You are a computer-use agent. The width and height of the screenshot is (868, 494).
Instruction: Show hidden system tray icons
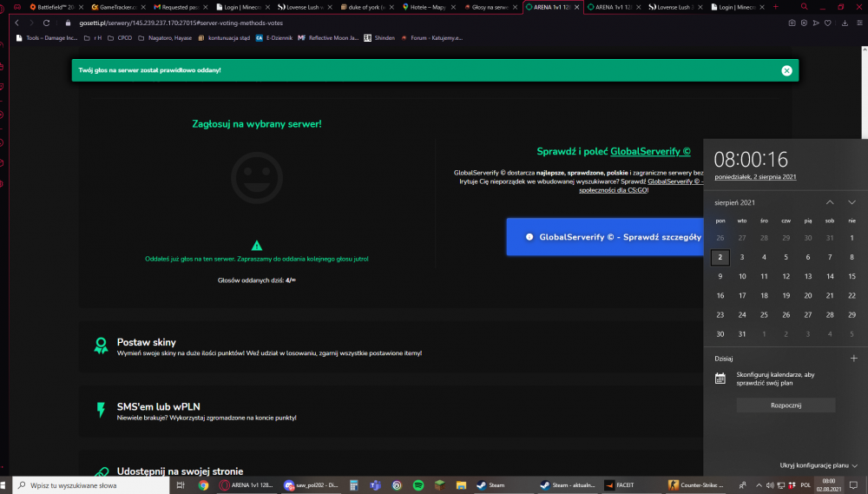pyautogui.click(x=759, y=485)
